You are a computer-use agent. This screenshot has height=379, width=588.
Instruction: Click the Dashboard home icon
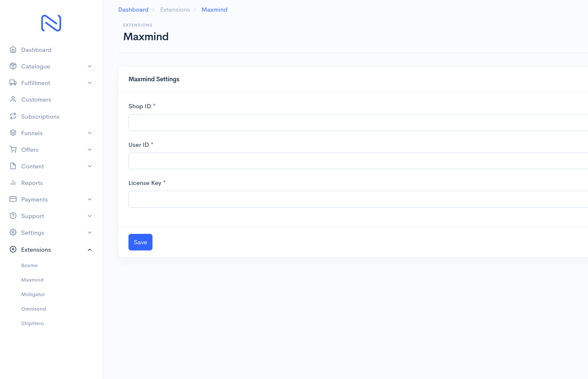pos(13,49)
